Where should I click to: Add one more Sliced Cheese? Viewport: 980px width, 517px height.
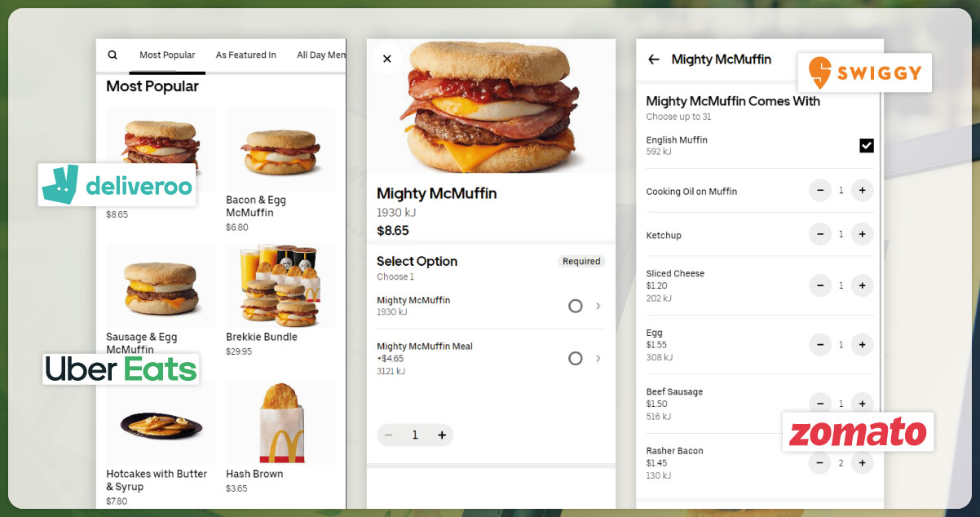(x=863, y=285)
